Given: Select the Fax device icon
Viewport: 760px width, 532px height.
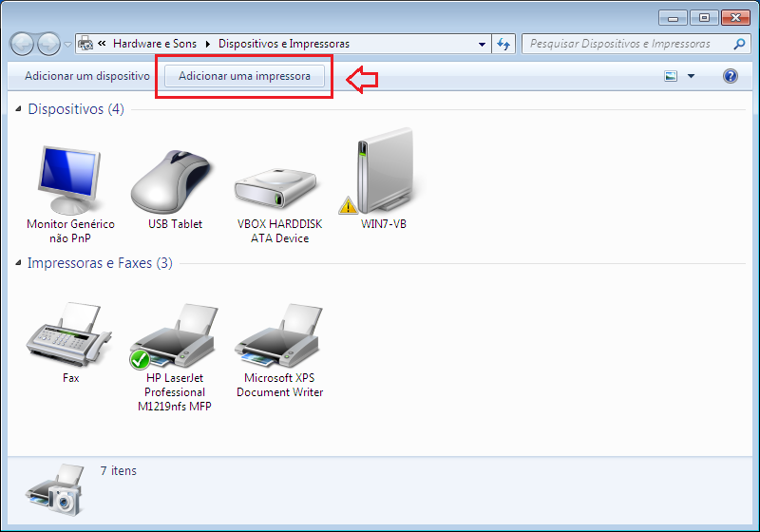Looking at the screenshot, I should coord(68,334).
